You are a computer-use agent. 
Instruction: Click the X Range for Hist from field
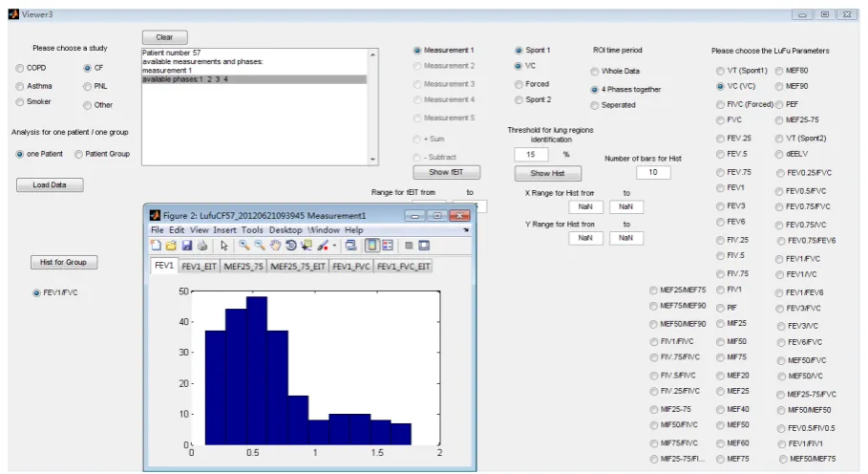pyautogui.click(x=585, y=206)
